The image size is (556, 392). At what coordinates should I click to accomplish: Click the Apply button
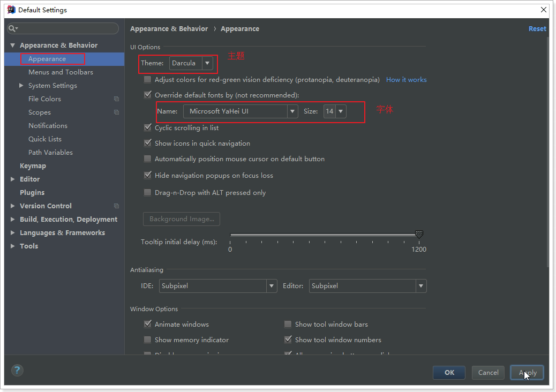coord(527,373)
